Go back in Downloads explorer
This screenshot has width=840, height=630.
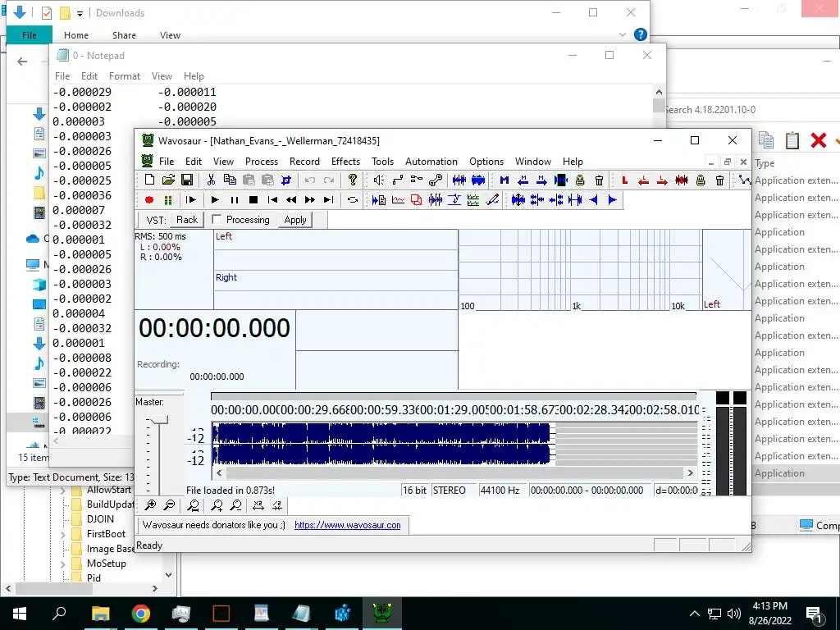pyautogui.click(x=22, y=62)
